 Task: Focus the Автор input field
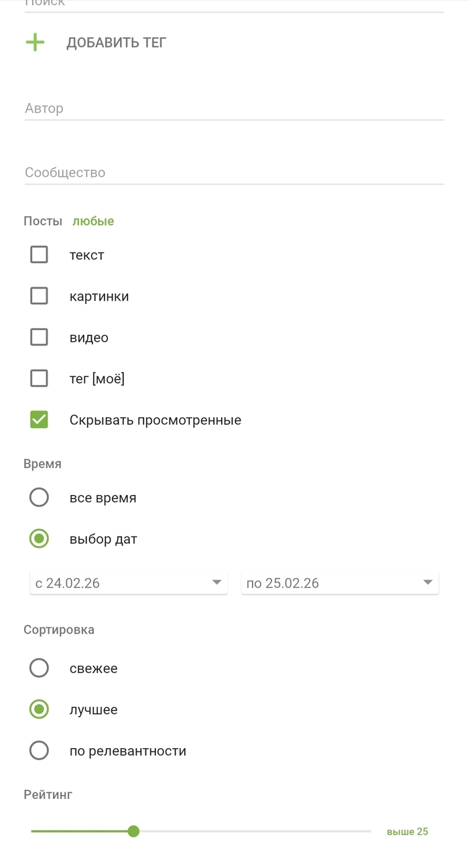pyautogui.click(x=234, y=108)
